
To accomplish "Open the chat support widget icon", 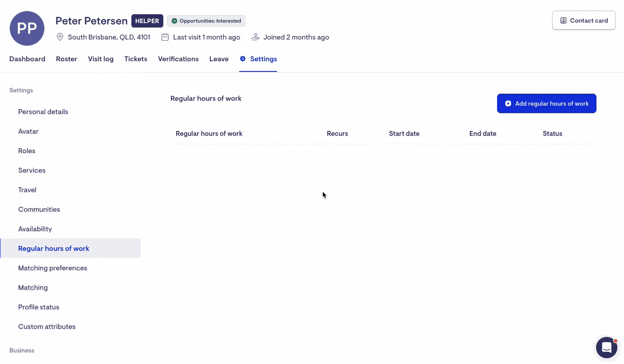I will point(606,348).
